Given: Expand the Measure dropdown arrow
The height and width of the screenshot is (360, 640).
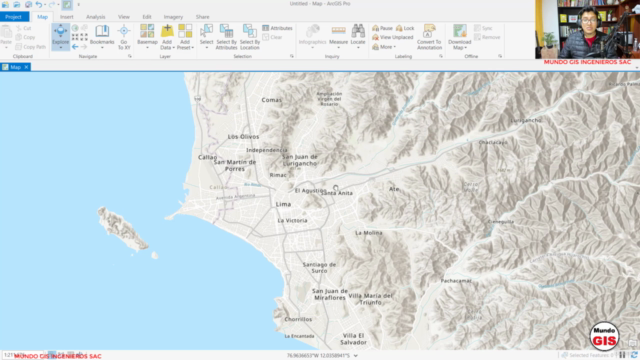Looking at the screenshot, I should (x=338, y=48).
